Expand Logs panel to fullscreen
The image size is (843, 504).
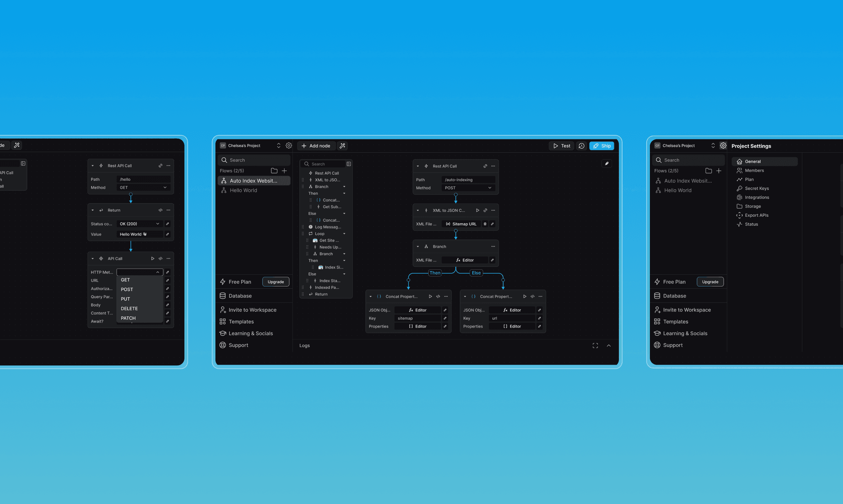pyautogui.click(x=595, y=346)
